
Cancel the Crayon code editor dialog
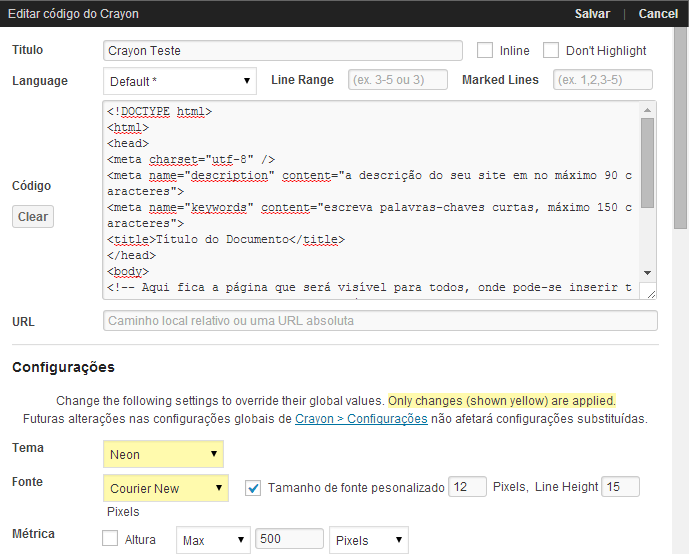658,14
